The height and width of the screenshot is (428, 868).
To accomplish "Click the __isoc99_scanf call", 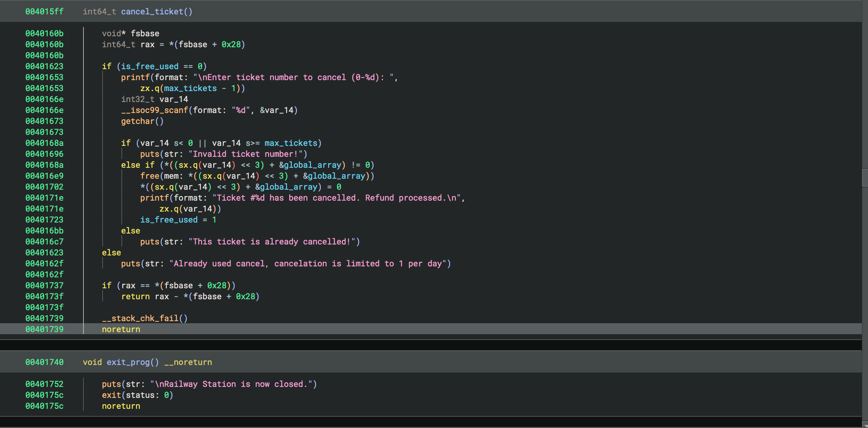I will point(154,110).
